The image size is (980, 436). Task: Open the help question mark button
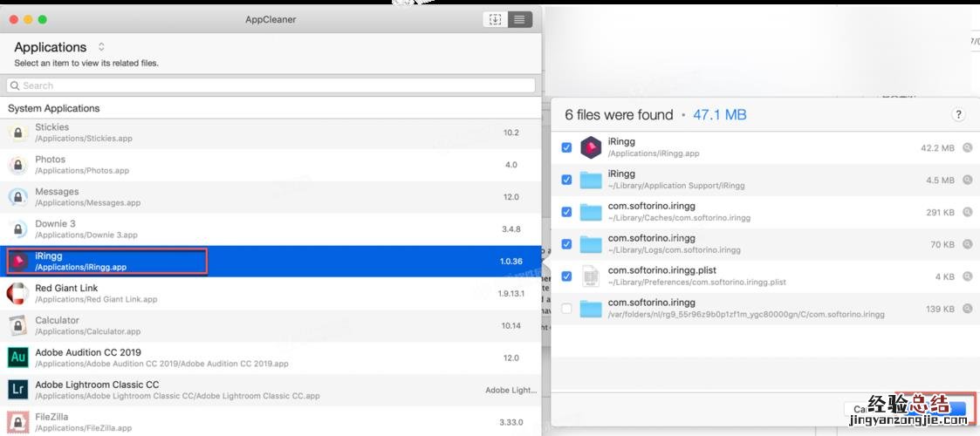pos(958,115)
